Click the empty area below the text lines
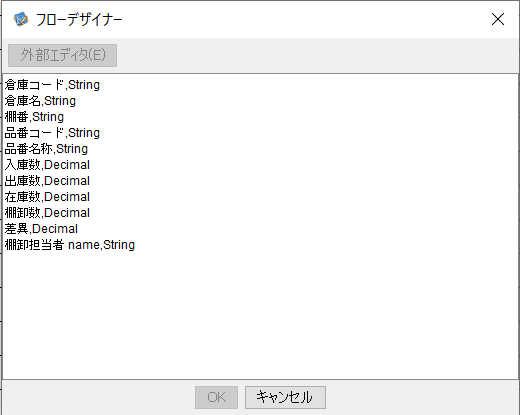520x415 pixels. point(260,315)
